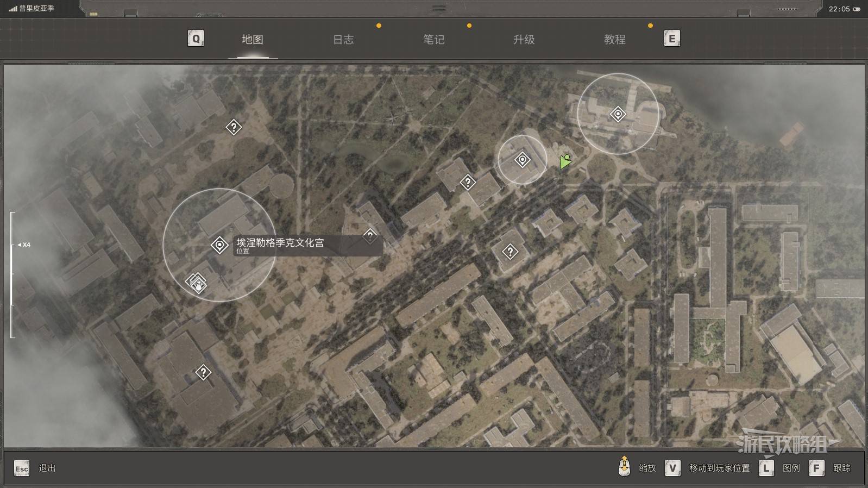Click 移动到玩家位置
The width and height of the screenshot is (868, 488).
click(720, 468)
